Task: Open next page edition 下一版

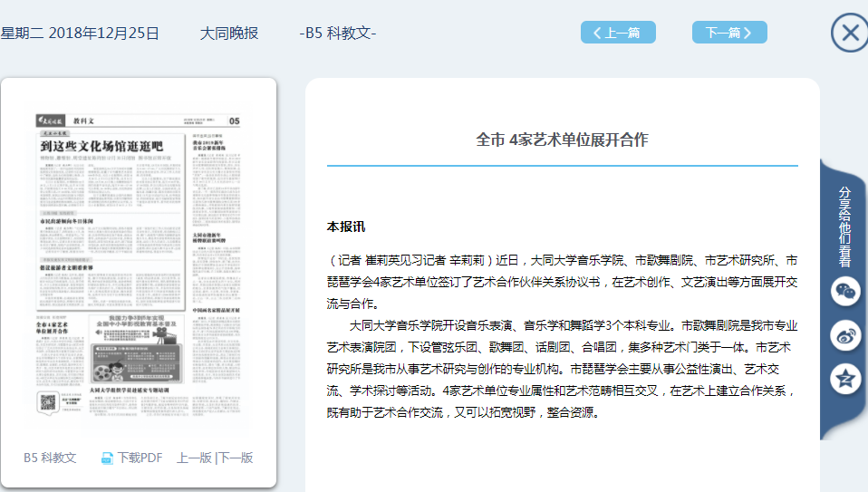Action: (x=236, y=458)
